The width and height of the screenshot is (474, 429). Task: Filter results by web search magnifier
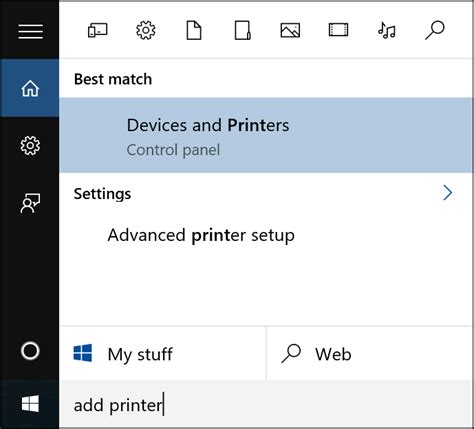coord(435,30)
